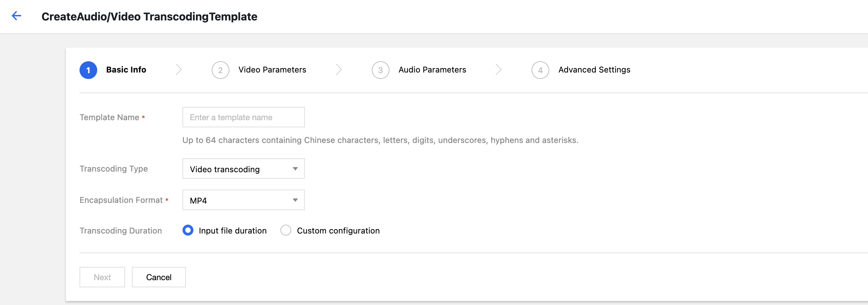Click the blue back arrow icon
This screenshot has height=305, width=868.
pos(16,16)
